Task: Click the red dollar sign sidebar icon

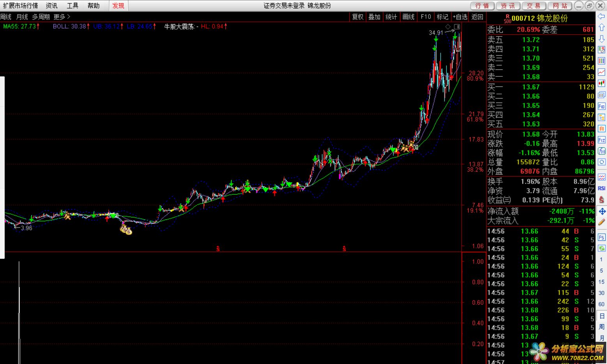Action: coord(602,199)
